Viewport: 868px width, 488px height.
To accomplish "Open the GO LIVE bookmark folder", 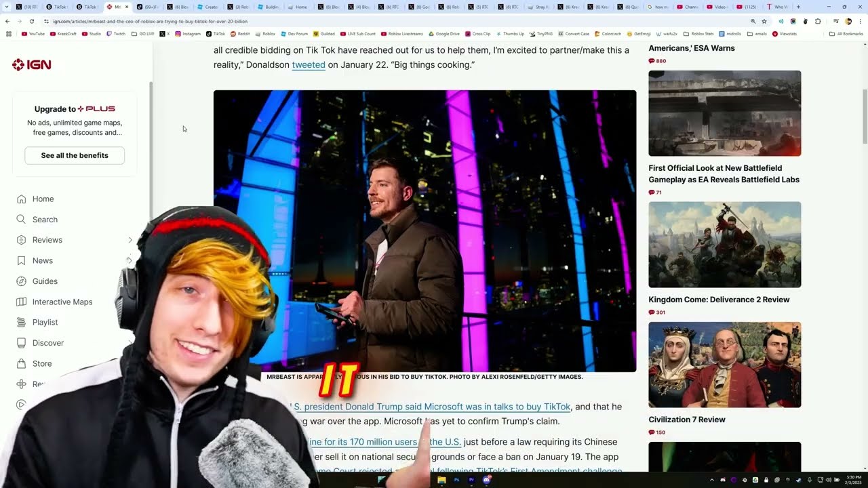I will (143, 33).
